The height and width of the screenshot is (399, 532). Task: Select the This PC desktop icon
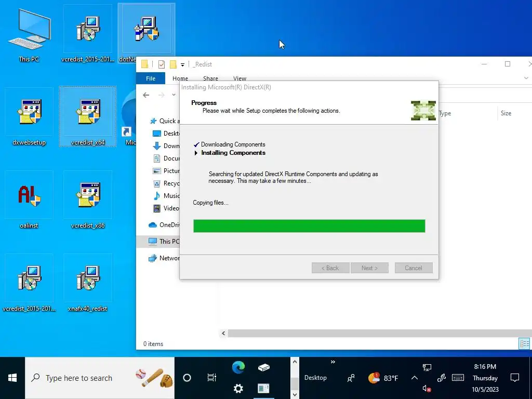point(29,36)
